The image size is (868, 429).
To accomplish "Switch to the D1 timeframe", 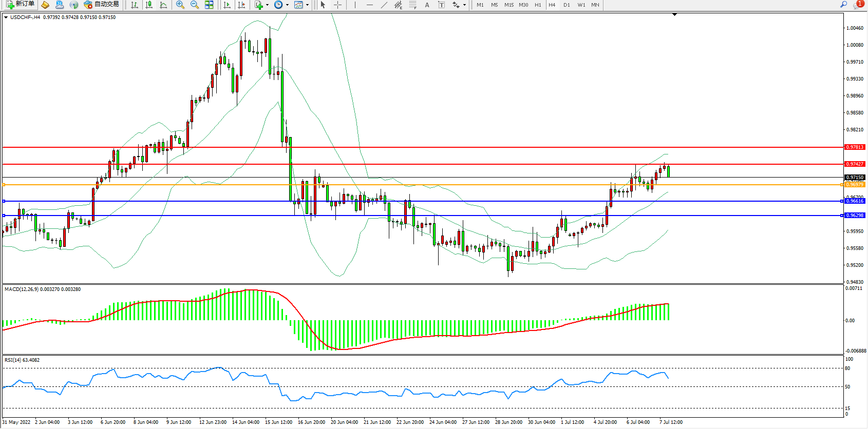I will tap(567, 5).
